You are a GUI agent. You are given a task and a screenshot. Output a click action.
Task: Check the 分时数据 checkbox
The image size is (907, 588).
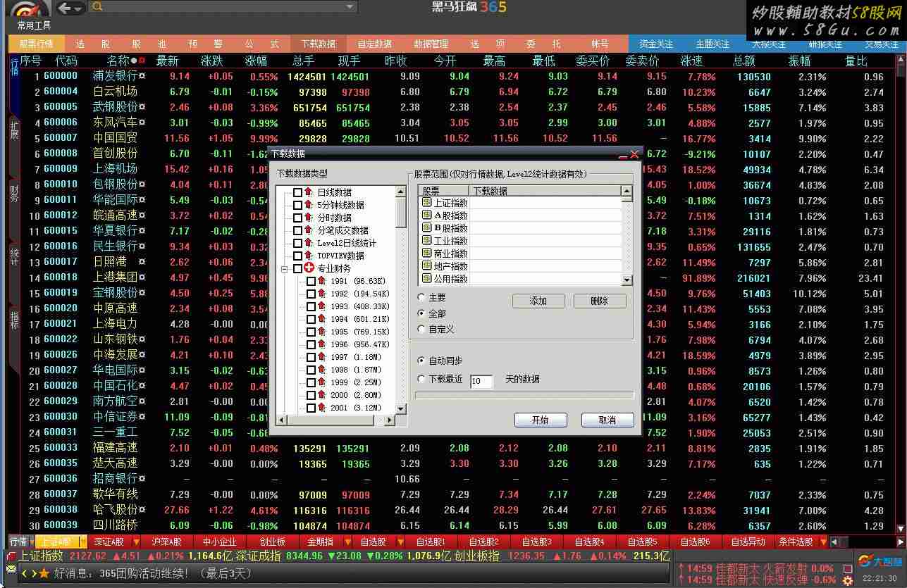pos(297,218)
